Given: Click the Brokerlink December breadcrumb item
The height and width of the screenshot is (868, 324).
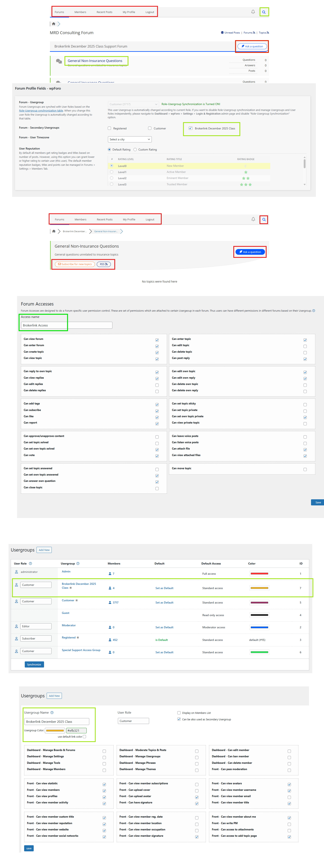Looking at the screenshot, I should (74, 232).
